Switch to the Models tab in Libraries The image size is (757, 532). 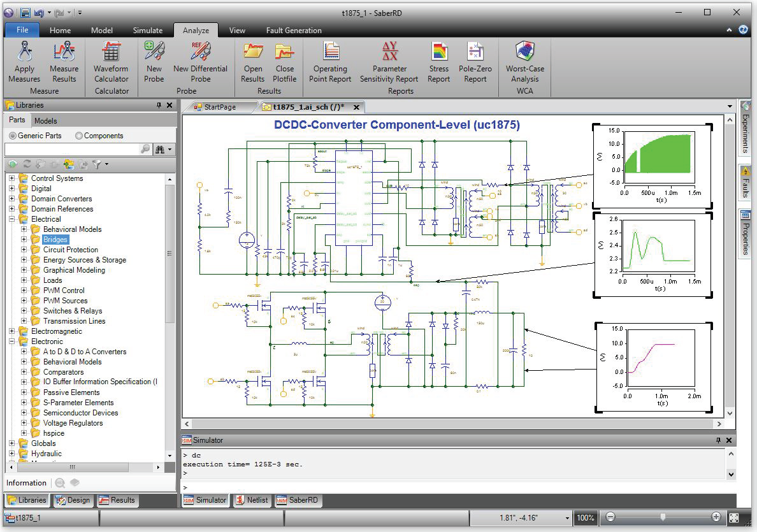click(45, 120)
